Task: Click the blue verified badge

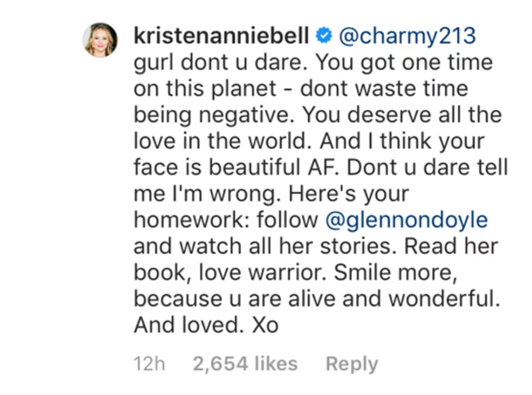Action: pos(324,36)
